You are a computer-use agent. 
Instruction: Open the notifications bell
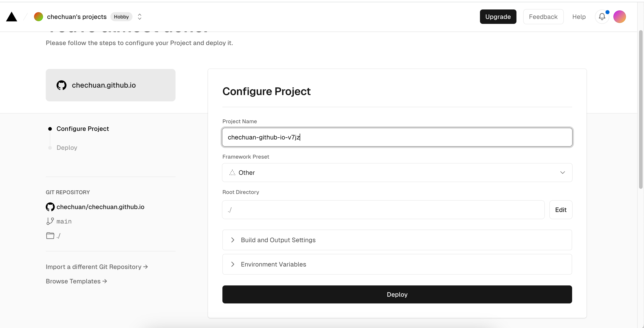click(x=602, y=17)
